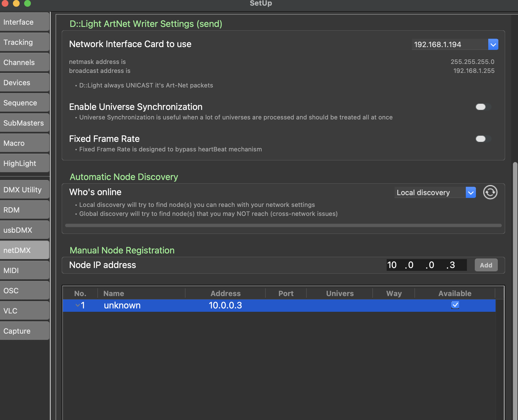This screenshot has width=518, height=420.
Task: Open the Local discovery dropdown
Action: pos(435,192)
